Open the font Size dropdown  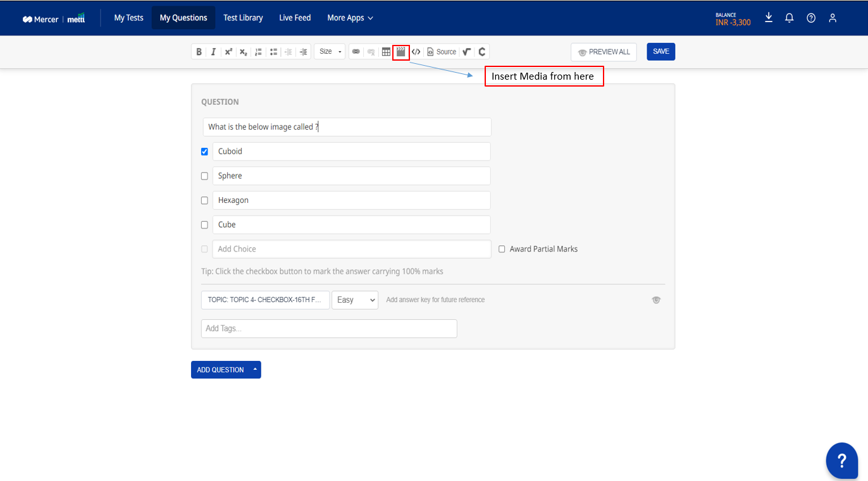tap(330, 52)
